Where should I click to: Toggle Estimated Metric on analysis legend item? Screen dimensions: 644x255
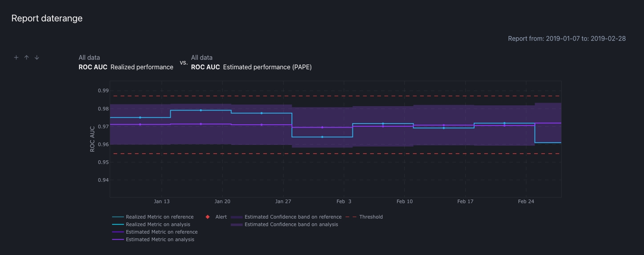pos(160,240)
